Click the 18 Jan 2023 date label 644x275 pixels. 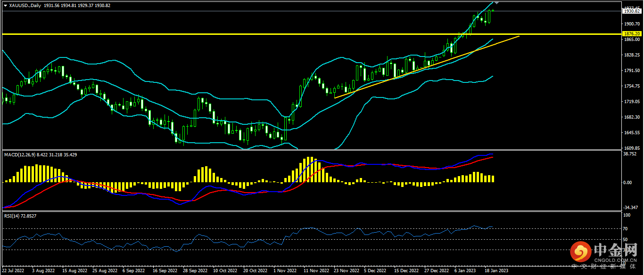(496, 271)
